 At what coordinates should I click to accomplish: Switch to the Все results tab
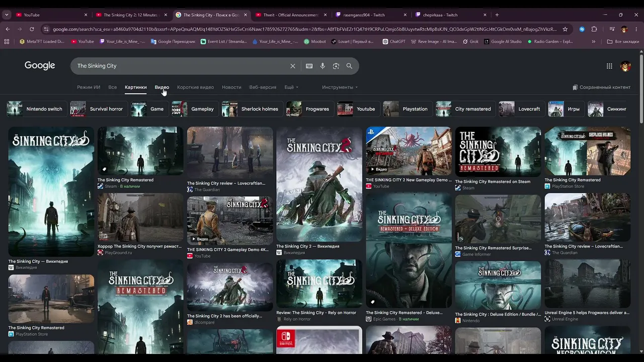coord(113,87)
